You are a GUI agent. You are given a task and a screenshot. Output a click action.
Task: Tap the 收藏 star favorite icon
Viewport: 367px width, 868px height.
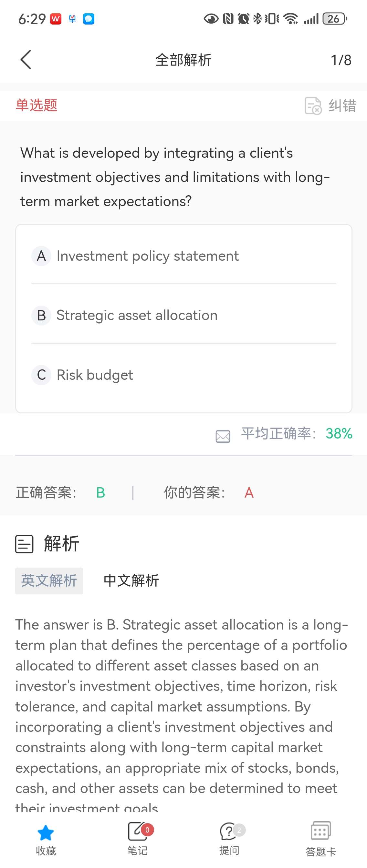[46, 833]
